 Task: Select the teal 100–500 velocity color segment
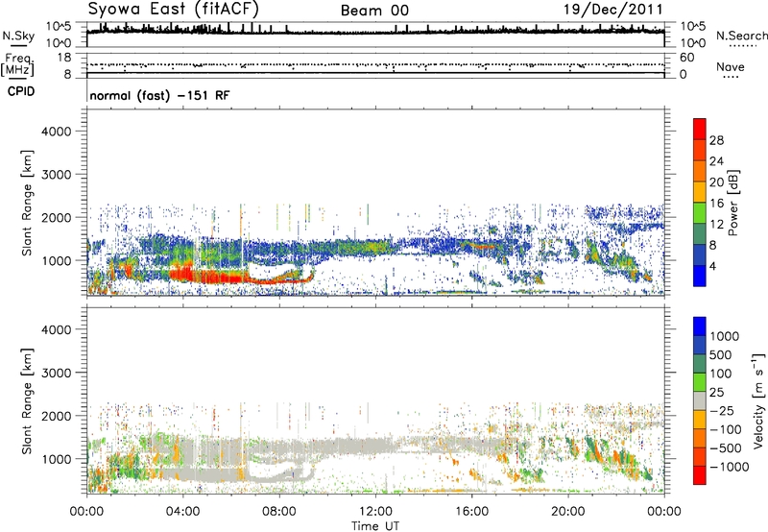700,364
